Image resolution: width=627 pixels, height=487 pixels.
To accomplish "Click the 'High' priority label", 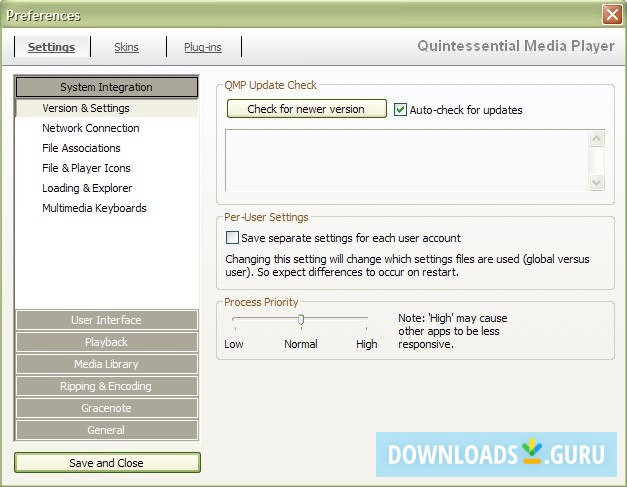I will (367, 344).
